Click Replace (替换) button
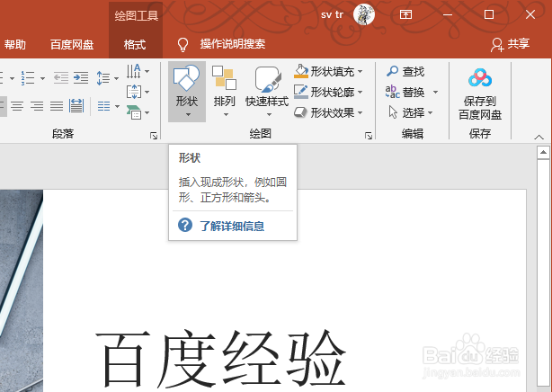The width and height of the screenshot is (552, 392). coord(405,92)
